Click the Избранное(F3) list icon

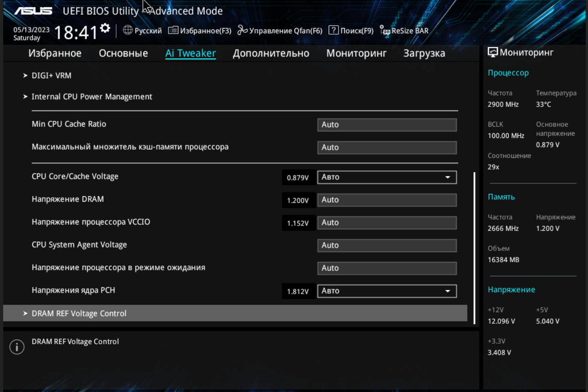tap(173, 31)
